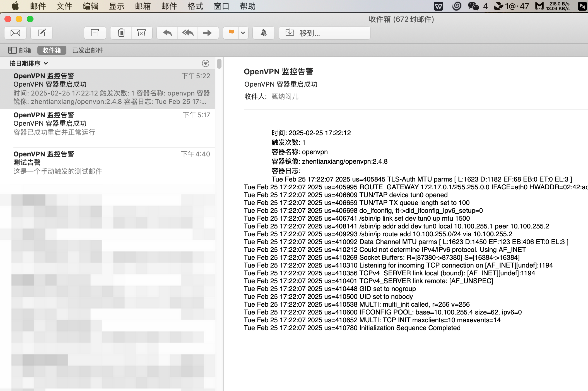Reply all to the selected email

point(188,33)
